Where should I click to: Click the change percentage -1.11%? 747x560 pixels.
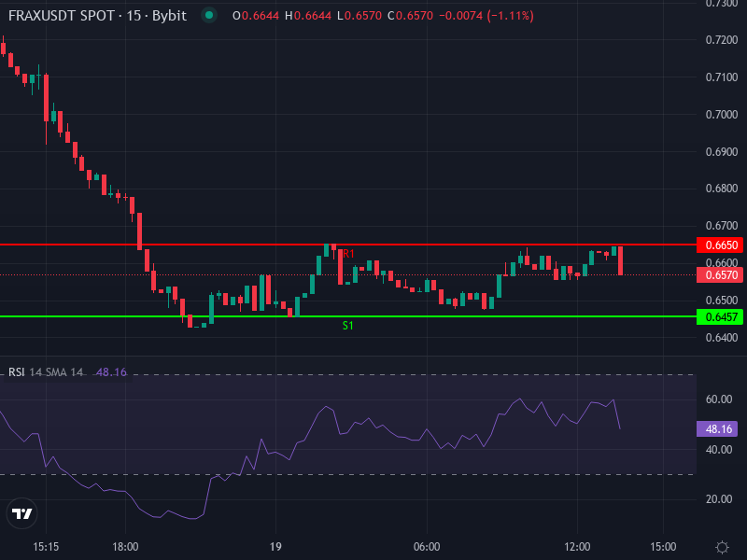click(510, 15)
